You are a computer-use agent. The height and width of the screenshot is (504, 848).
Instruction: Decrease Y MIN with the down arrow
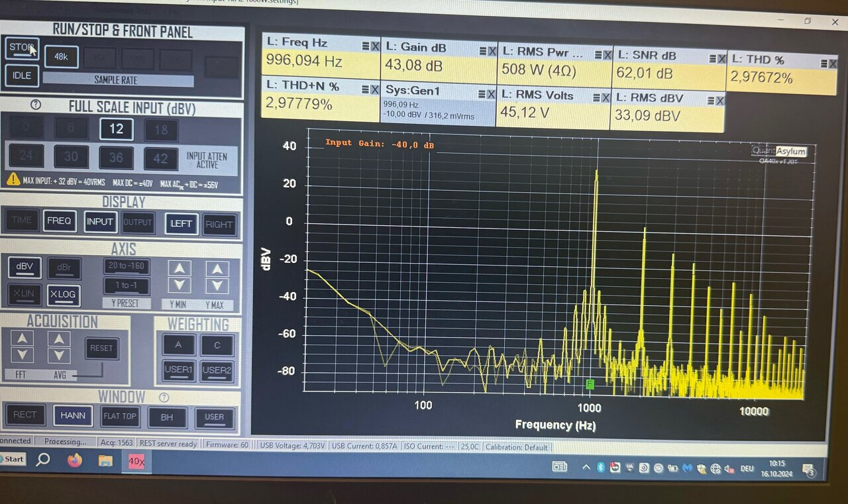pyautogui.click(x=180, y=285)
